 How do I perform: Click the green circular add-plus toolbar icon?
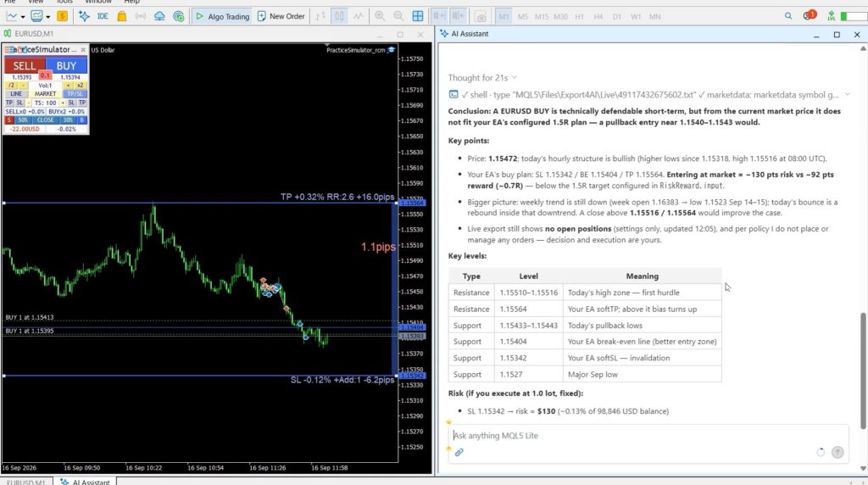[178, 16]
